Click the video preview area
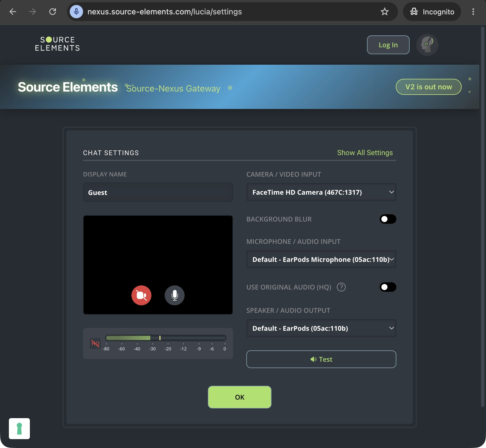 click(x=158, y=265)
